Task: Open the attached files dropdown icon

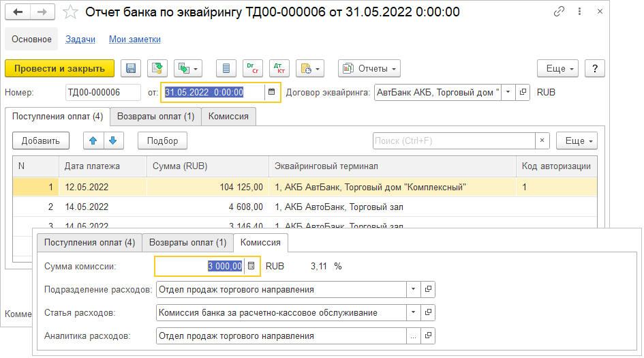Action: [x=309, y=69]
